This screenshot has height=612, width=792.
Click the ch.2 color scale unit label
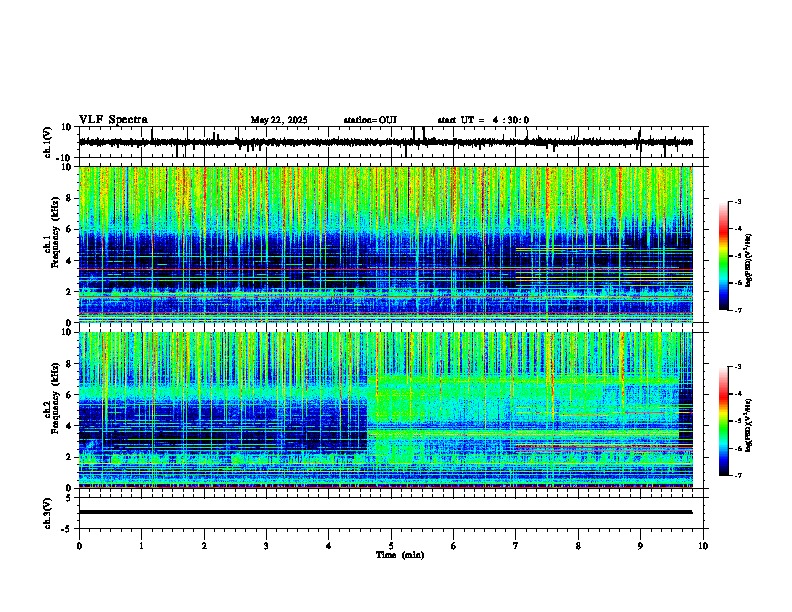tap(749, 425)
